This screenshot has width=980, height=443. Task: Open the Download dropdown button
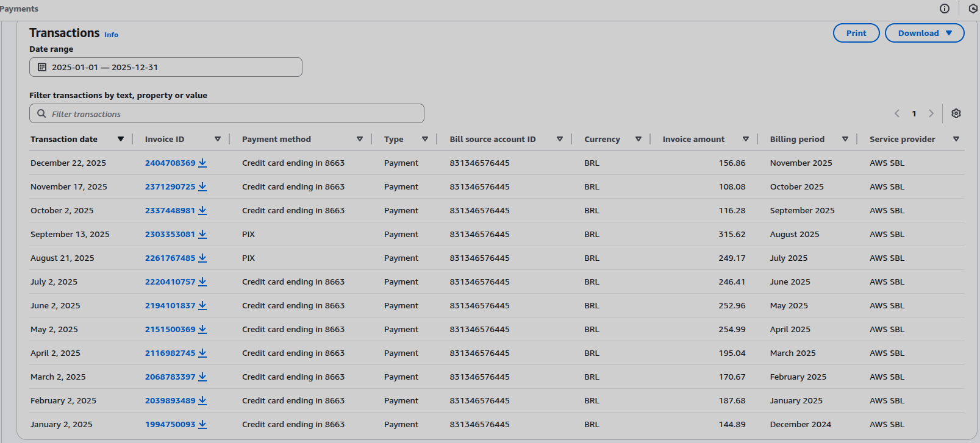pos(924,33)
